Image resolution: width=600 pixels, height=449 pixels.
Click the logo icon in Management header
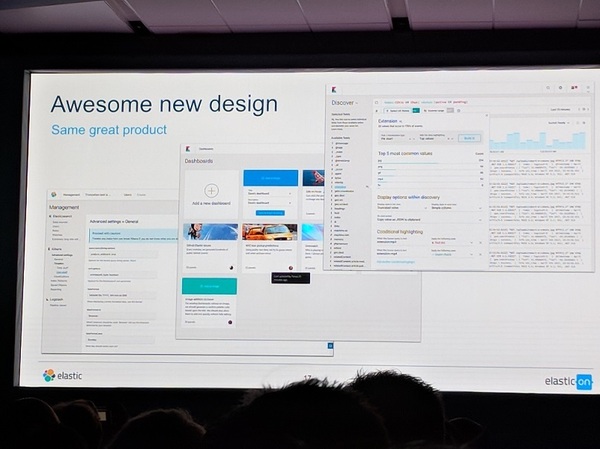click(54, 194)
